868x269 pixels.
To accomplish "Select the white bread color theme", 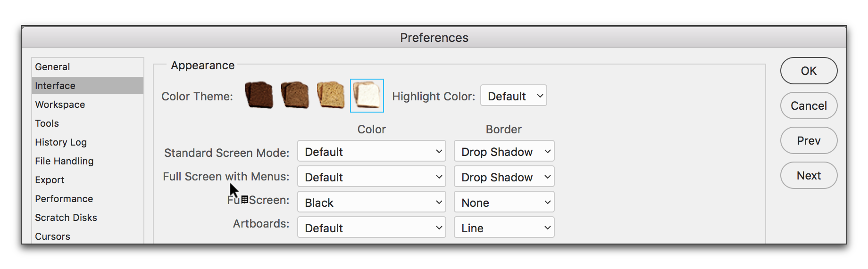I will 367,96.
